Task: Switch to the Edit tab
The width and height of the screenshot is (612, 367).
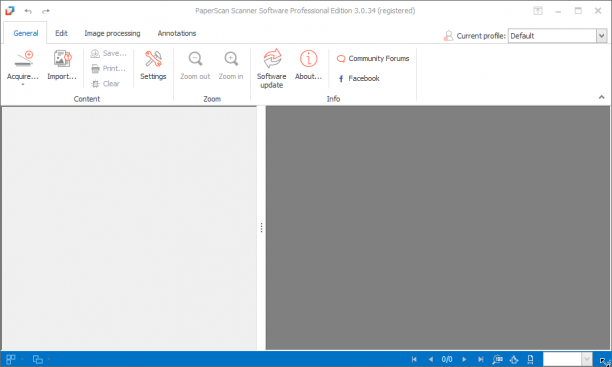Action: point(61,33)
